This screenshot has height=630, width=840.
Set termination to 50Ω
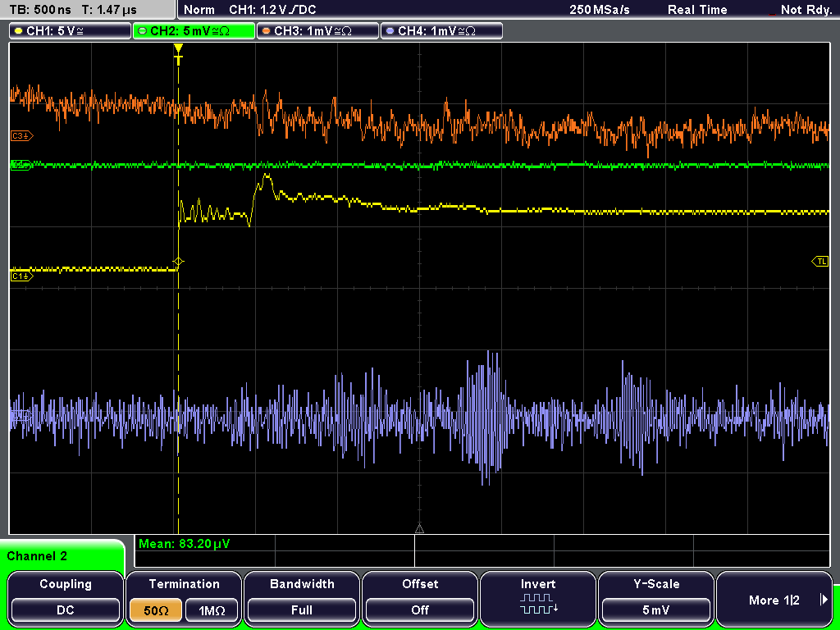click(x=156, y=610)
